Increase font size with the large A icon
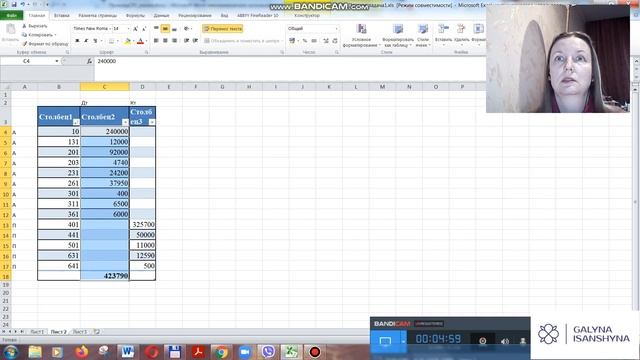The image size is (640, 360). tap(136, 29)
